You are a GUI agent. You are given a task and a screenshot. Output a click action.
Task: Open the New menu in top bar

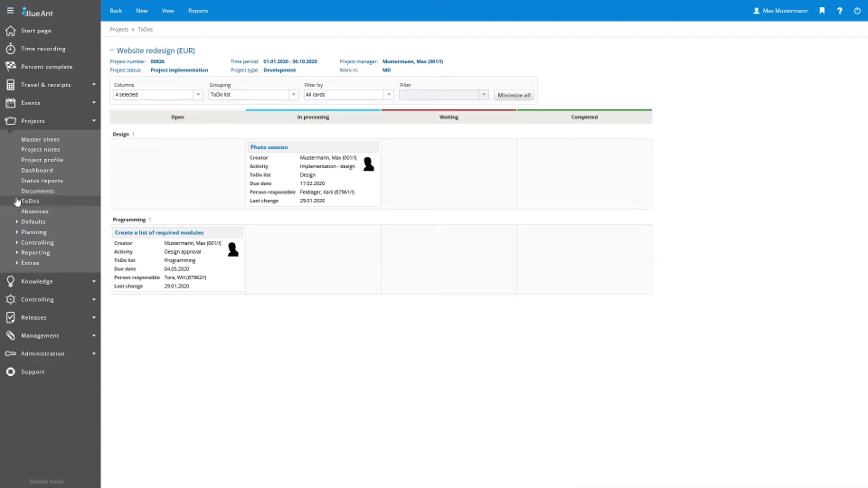pos(142,11)
